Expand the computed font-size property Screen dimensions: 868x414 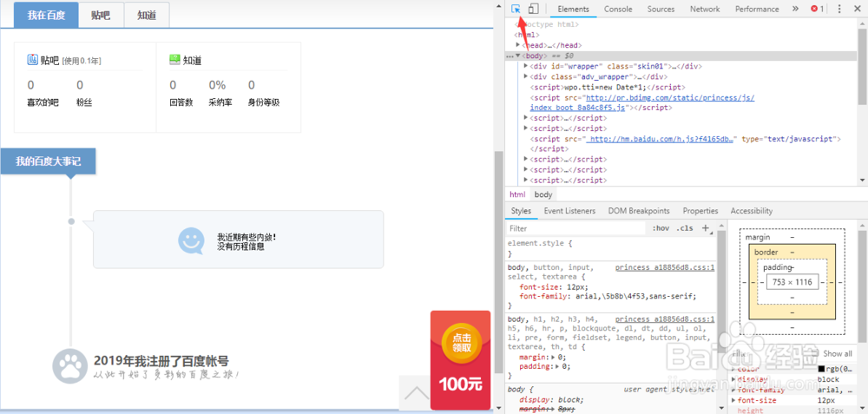click(734, 400)
